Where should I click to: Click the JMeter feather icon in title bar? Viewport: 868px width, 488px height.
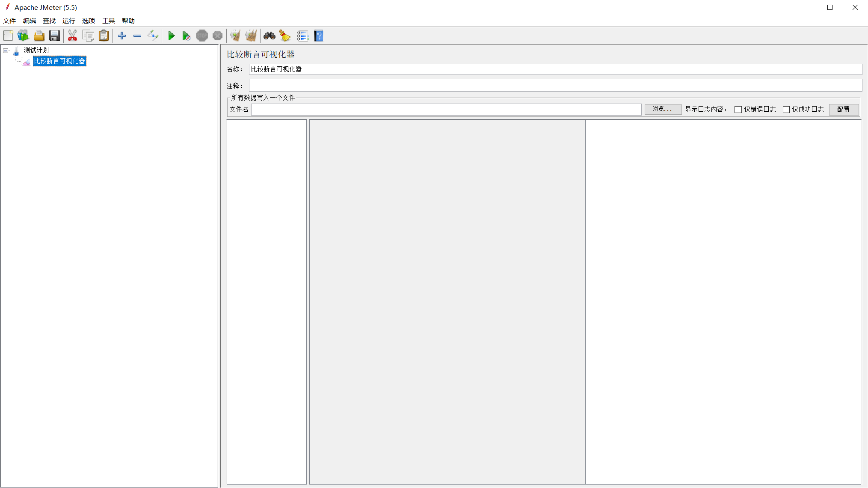(7, 7)
